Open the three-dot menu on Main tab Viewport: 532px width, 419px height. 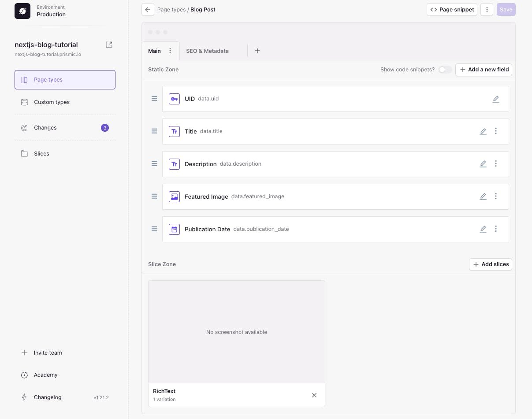170,51
